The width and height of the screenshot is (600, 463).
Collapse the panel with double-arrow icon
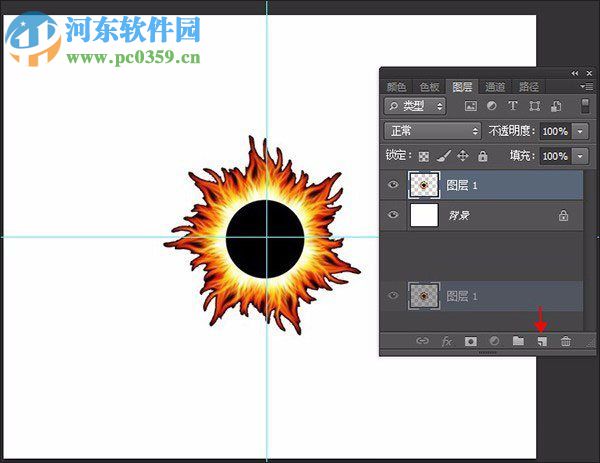point(575,73)
